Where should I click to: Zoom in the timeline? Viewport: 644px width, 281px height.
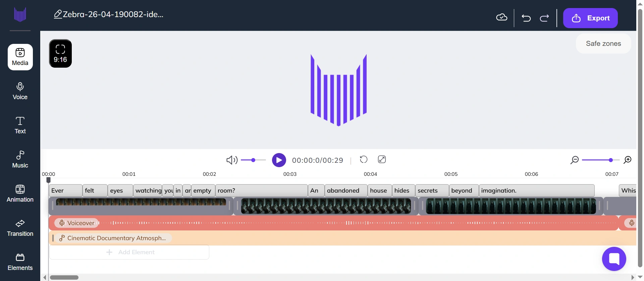pyautogui.click(x=628, y=160)
